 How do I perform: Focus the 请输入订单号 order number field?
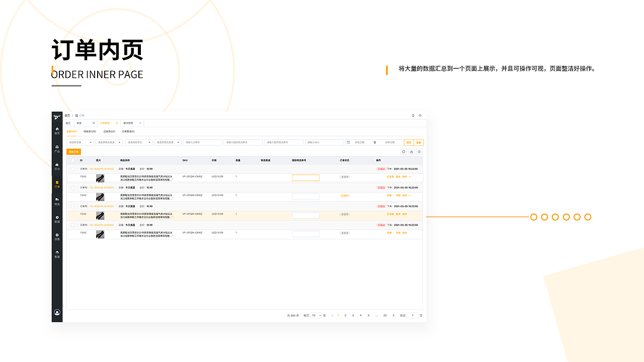pyautogui.click(x=203, y=142)
